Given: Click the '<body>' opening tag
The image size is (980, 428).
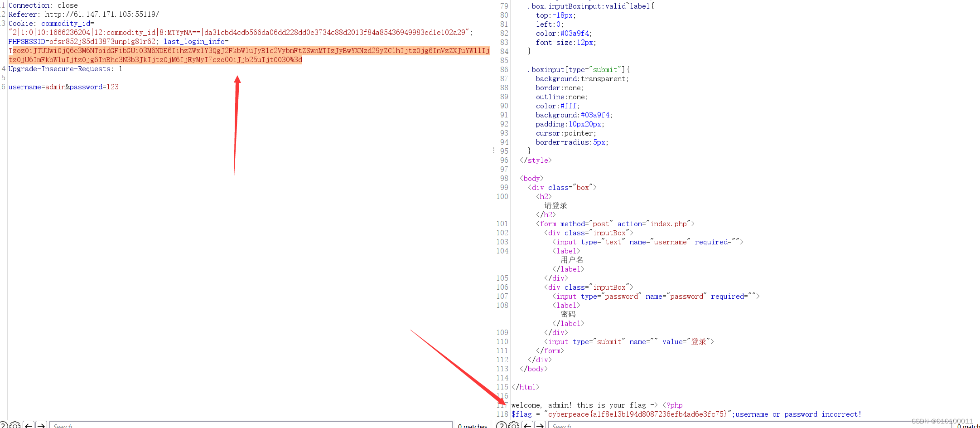Looking at the screenshot, I should [x=531, y=179].
